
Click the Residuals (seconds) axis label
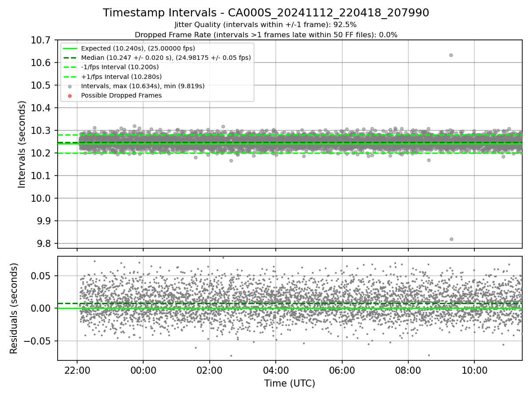coord(14,308)
